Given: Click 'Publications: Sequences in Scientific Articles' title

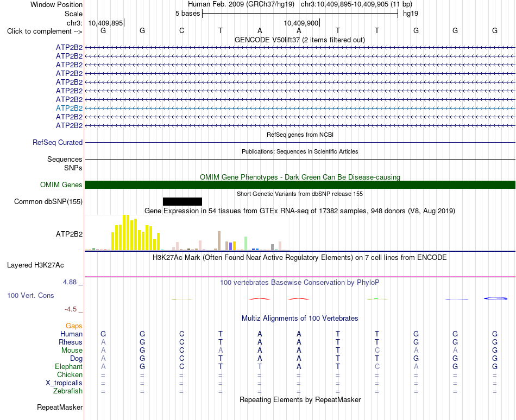Looking at the screenshot, I should (300, 151).
